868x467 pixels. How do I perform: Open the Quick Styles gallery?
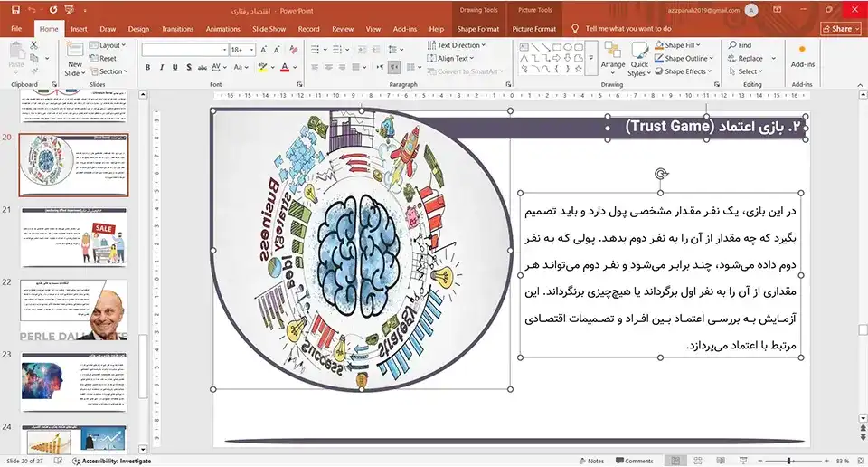[639, 60]
